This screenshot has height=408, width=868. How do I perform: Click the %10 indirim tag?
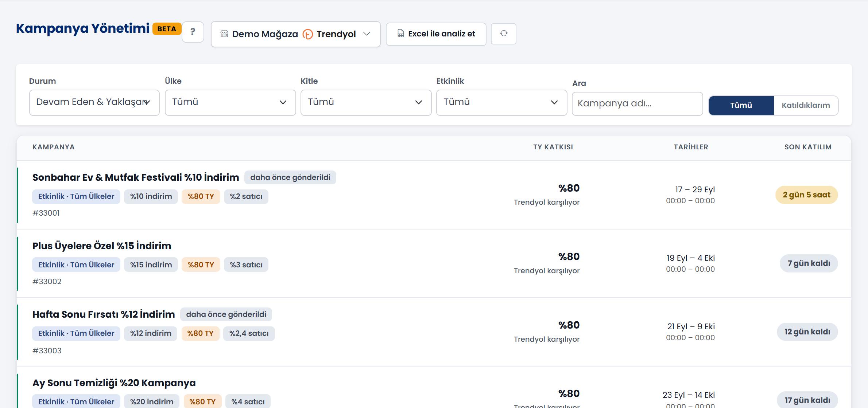(151, 196)
